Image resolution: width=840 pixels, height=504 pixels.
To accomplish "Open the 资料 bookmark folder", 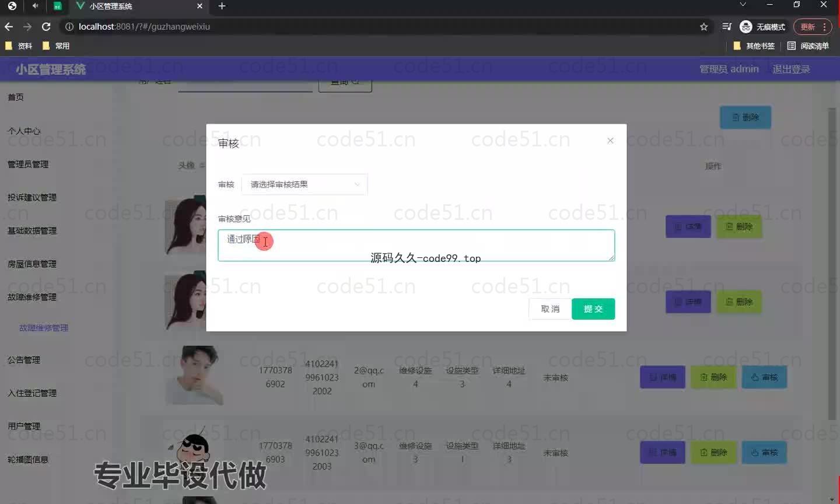I will click(19, 45).
